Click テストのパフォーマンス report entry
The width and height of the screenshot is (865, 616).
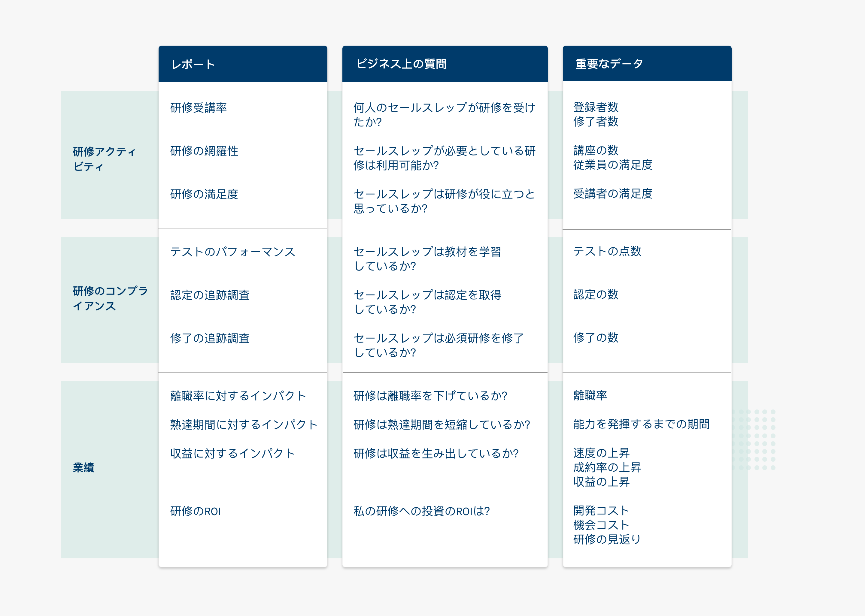click(x=232, y=252)
